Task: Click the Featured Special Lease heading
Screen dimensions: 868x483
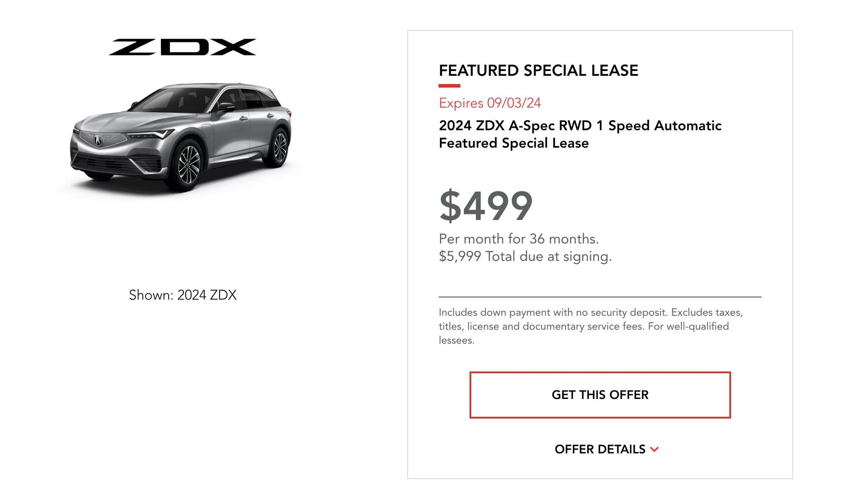Action: click(x=538, y=70)
